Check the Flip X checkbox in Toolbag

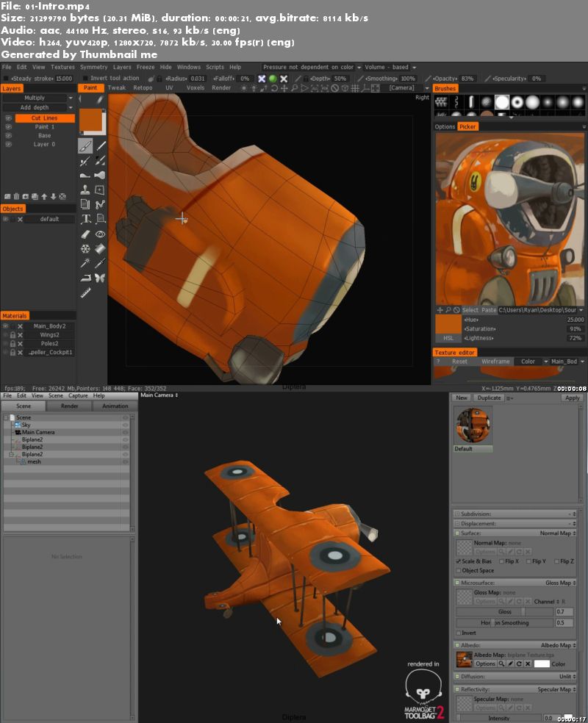pyautogui.click(x=501, y=561)
